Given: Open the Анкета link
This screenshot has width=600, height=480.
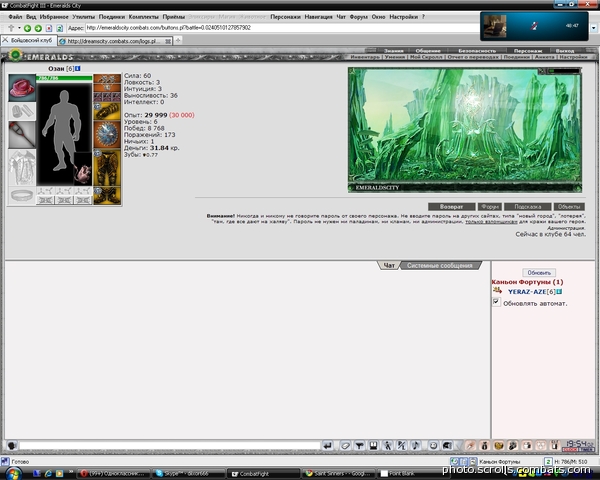Looking at the screenshot, I should pyautogui.click(x=544, y=57).
